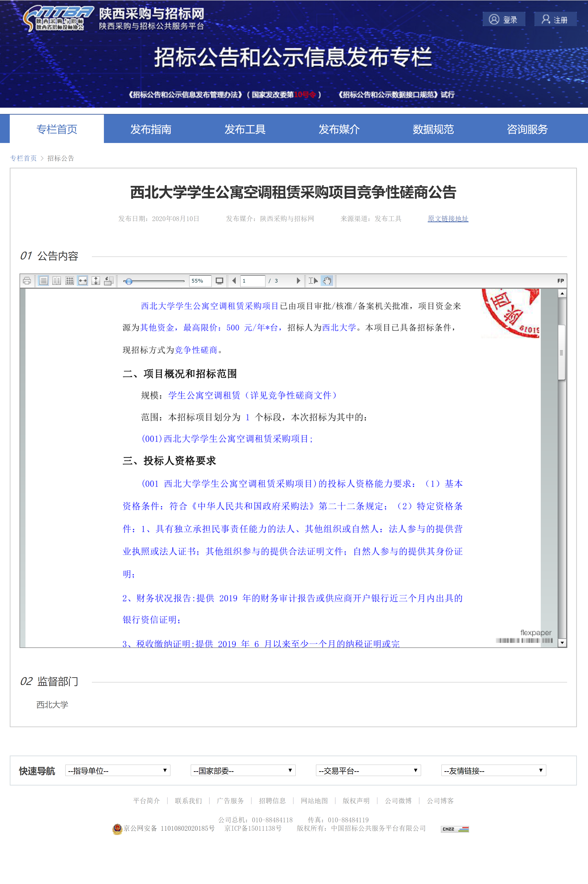Expand the 友情链接 dropdown
588x884 pixels.
[493, 770]
